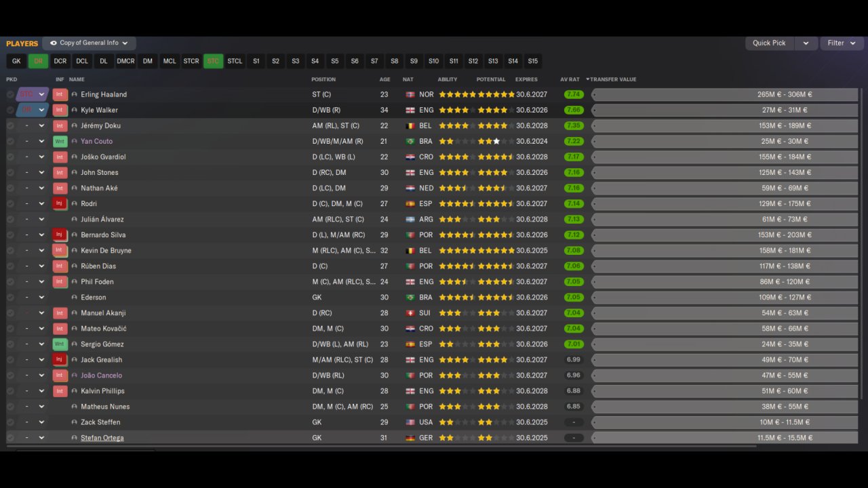Click the Germany flag in Stefan Ortega's row
This screenshot has height=488, width=868.
click(410, 438)
